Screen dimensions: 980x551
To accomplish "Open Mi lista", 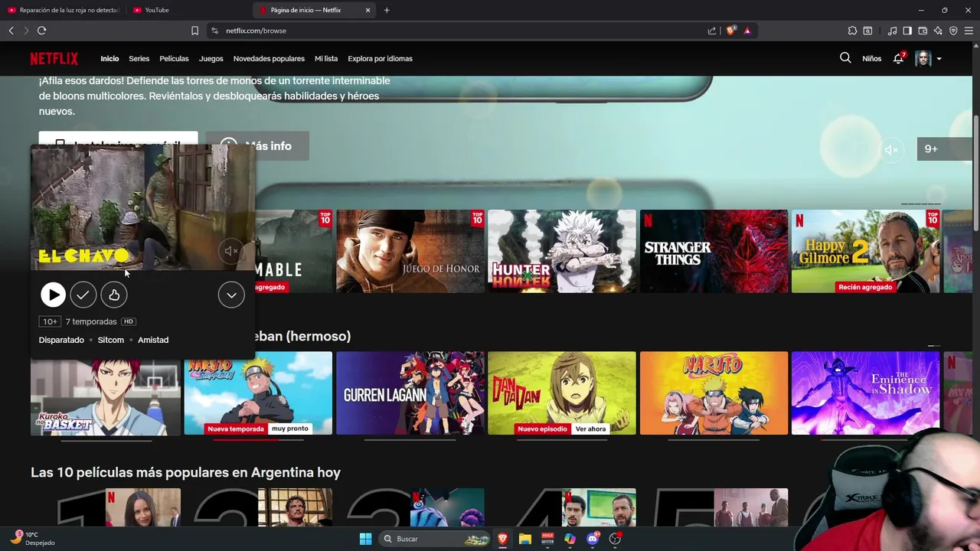I will (x=326, y=58).
